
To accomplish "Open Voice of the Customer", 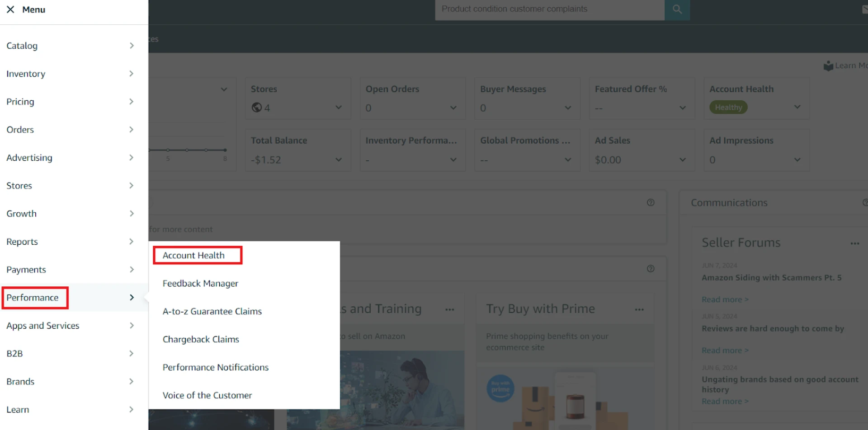I will (x=207, y=395).
